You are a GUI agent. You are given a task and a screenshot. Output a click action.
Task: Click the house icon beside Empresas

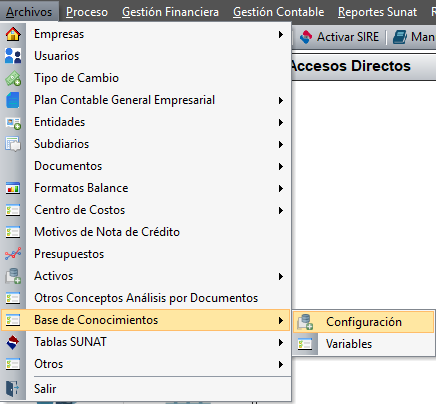(13, 34)
